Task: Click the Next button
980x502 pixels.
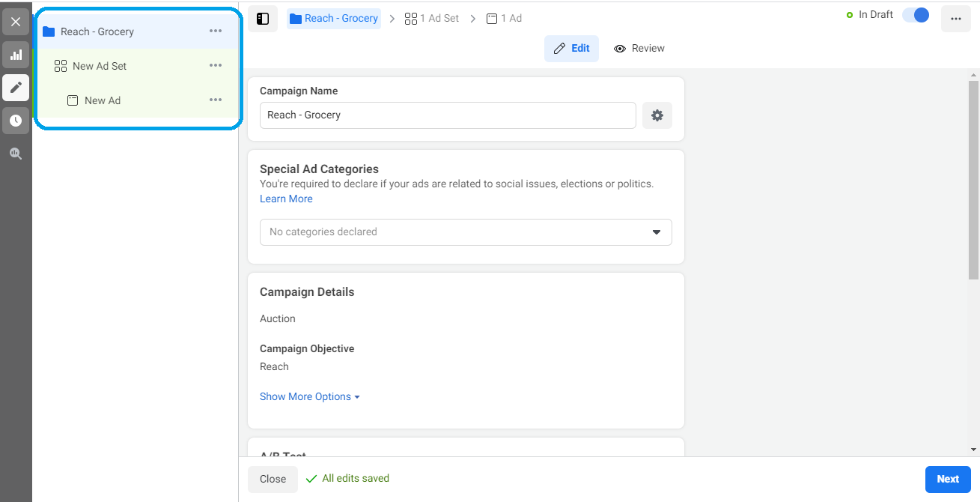Action: pos(947,480)
